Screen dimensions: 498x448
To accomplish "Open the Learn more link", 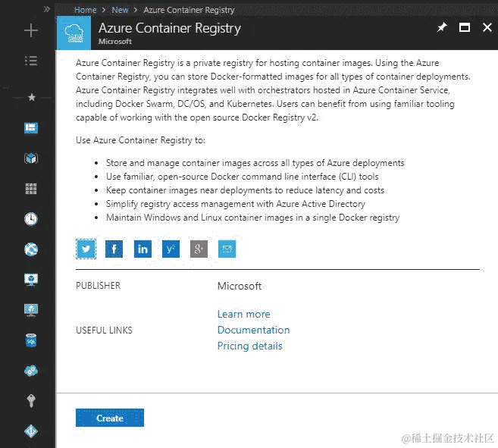I will point(244,314).
